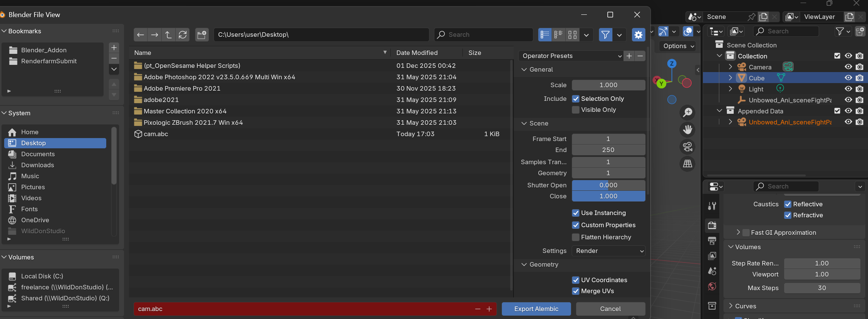Open the Settings Render dropdown
Image resolution: width=868 pixels, height=319 pixels.
[609, 251]
